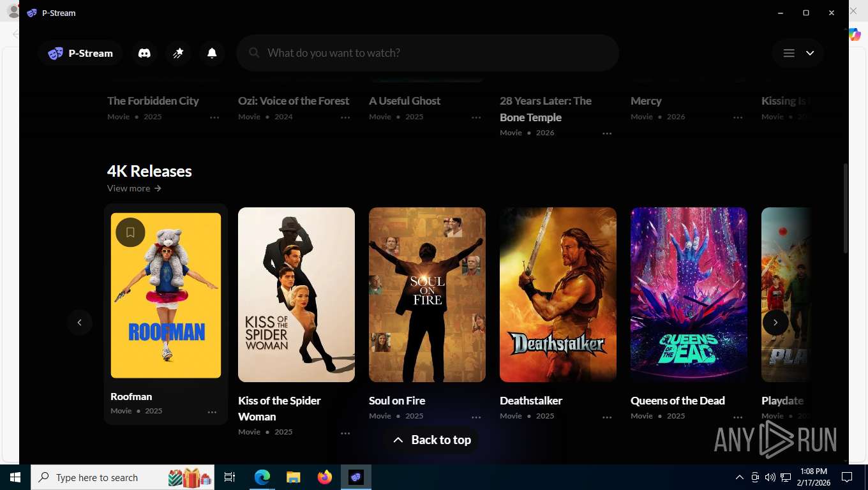Click the Roofman title text
Screen dimensions: 868x490
[x=131, y=396]
